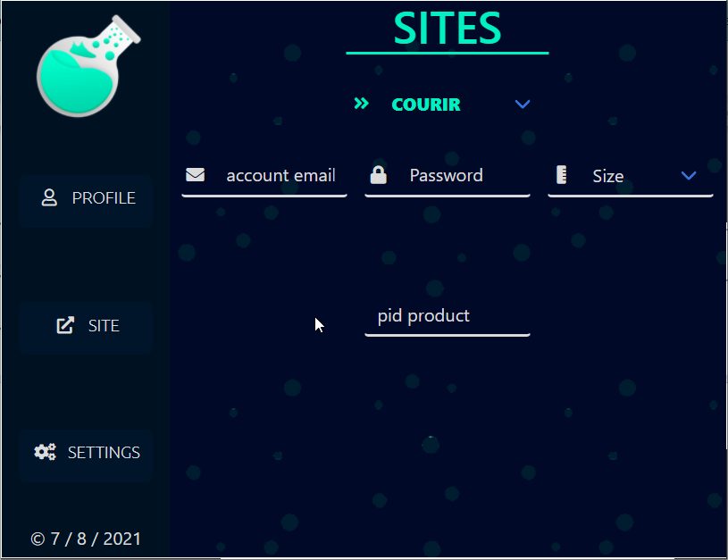Click the double chevron icon beside COURIR
The height and width of the screenshot is (560, 728).
(x=361, y=104)
